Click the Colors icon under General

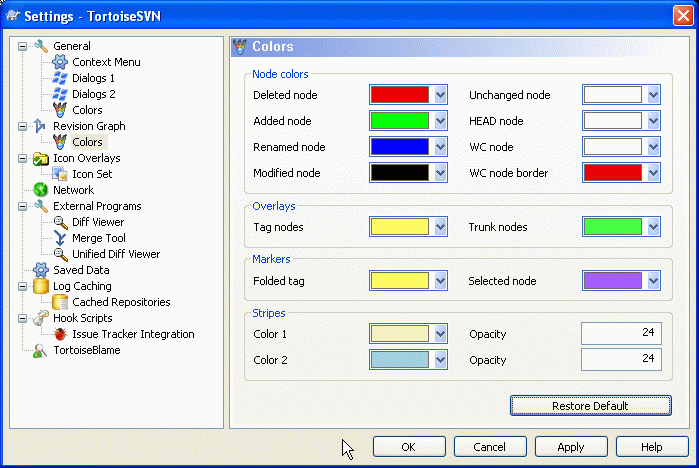[60, 110]
